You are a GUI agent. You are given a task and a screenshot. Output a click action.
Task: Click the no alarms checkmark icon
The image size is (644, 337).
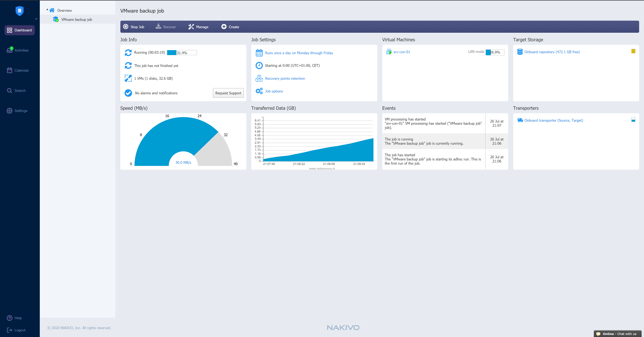[128, 93]
